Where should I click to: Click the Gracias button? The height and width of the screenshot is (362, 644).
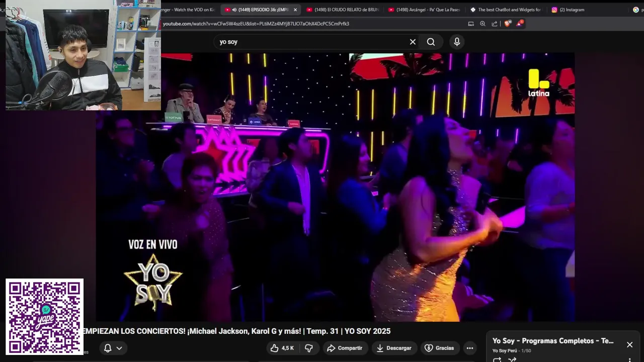439,348
